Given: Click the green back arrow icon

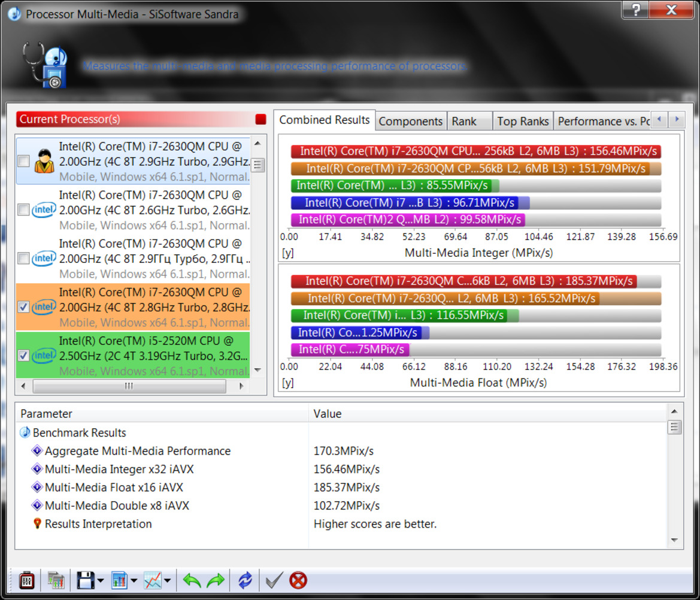Looking at the screenshot, I should pyautogui.click(x=192, y=580).
